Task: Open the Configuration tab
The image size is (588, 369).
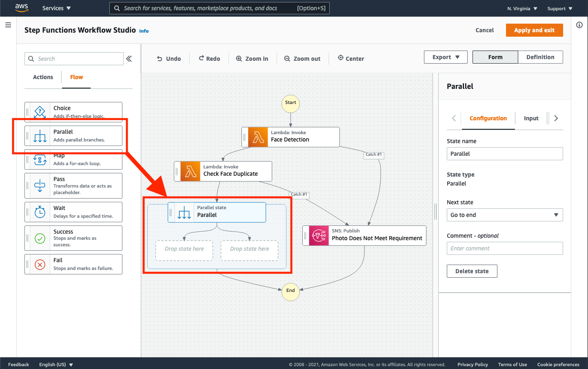Action: point(488,118)
